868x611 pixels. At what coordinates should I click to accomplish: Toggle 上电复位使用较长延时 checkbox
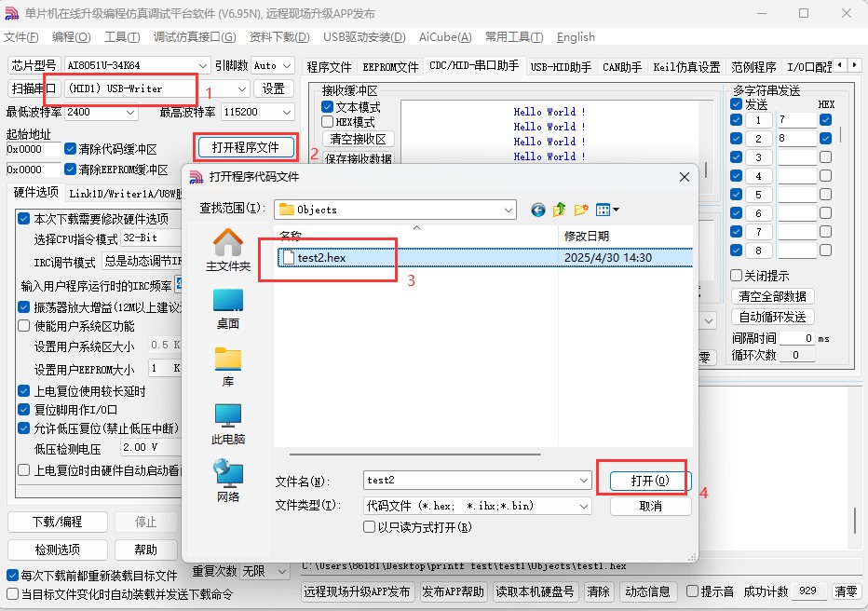[24, 391]
